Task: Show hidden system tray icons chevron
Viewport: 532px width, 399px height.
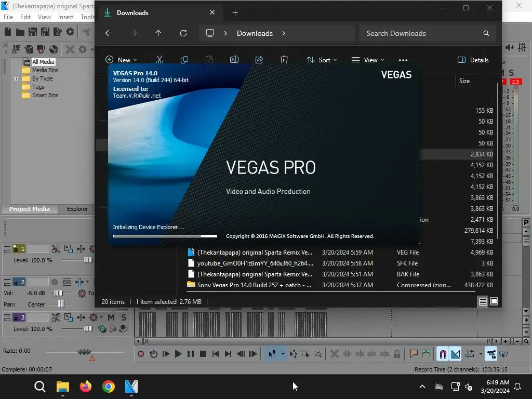Action: click(422, 387)
